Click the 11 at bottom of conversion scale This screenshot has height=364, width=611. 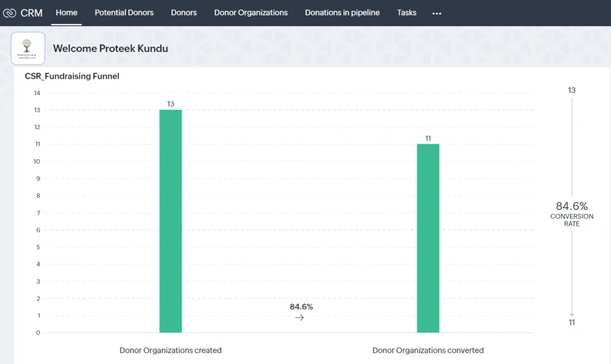[x=571, y=322]
